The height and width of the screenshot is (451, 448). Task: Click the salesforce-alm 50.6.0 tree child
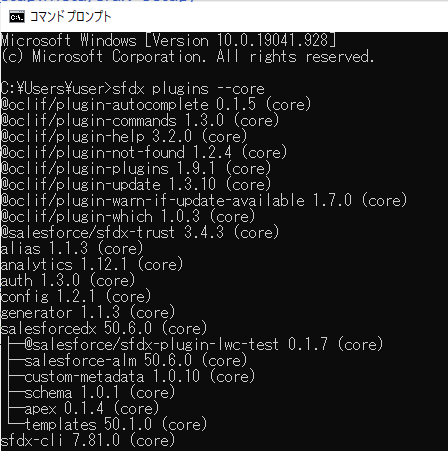click(x=136, y=361)
